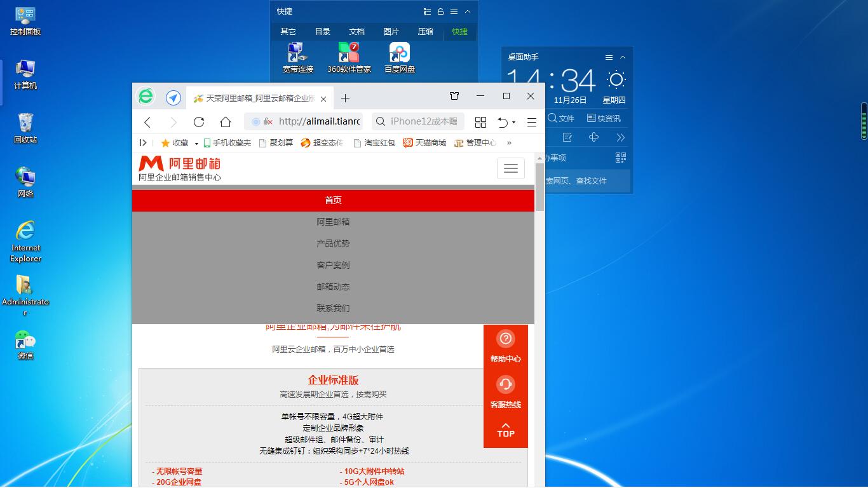Toggle the webpage hamburger navigation menu
This screenshot has height=488, width=868.
511,168
